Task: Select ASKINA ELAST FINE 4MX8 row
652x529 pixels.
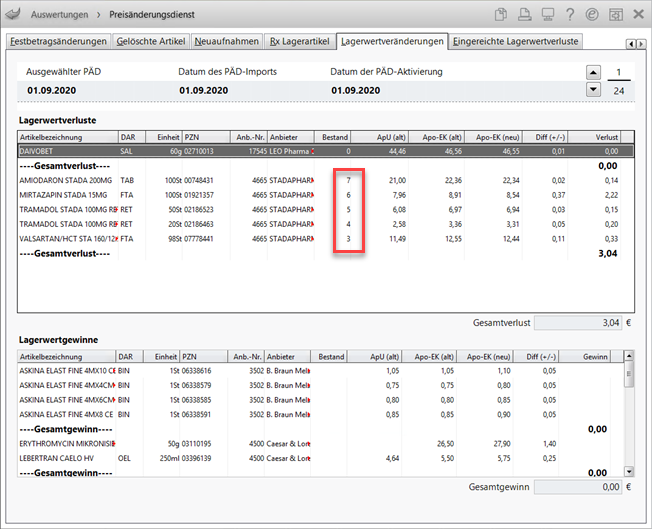Action: pos(320,414)
